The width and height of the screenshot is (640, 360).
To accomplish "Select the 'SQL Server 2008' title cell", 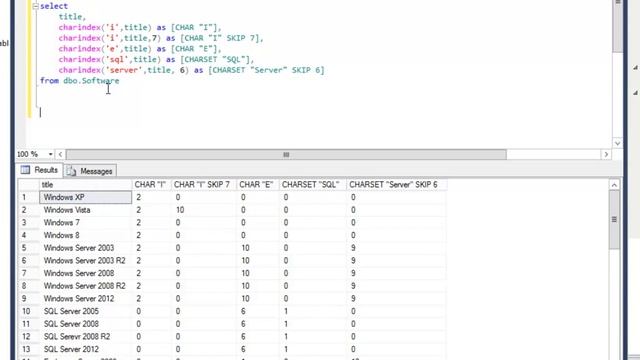I will pyautogui.click(x=86, y=324).
